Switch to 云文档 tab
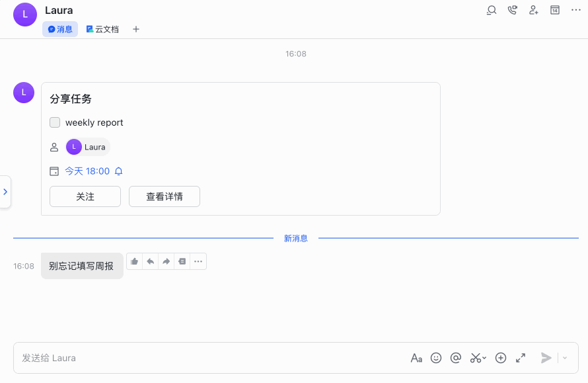Screen dimensions: 588x383 102,29
